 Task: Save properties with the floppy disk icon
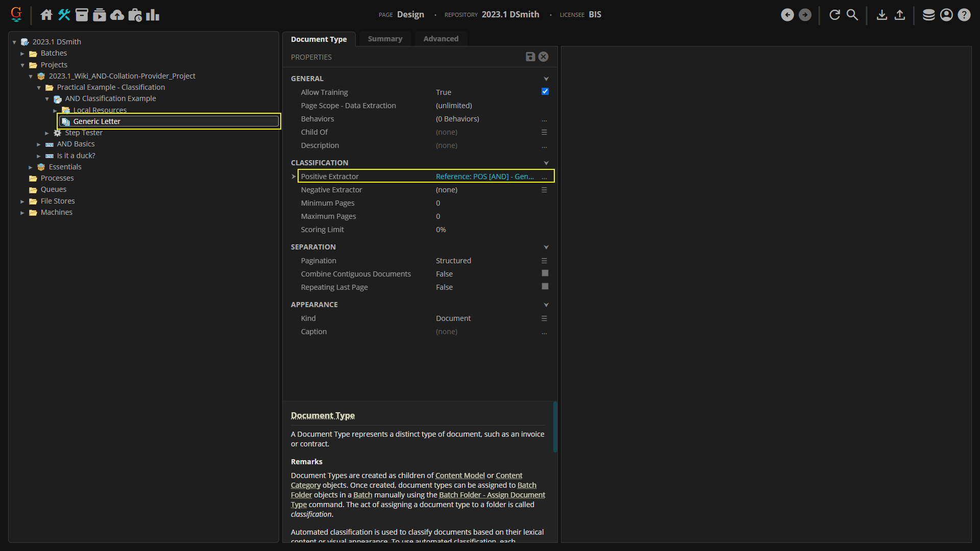pyautogui.click(x=530, y=57)
